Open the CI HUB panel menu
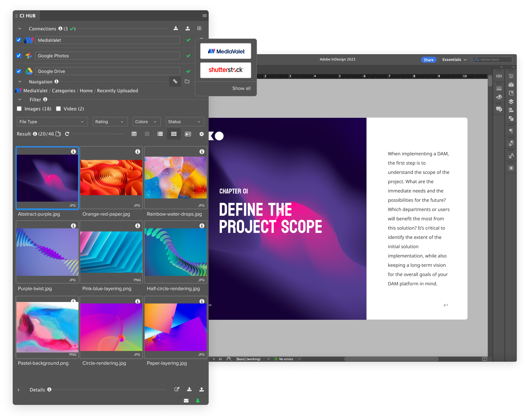The image size is (526, 420). tap(205, 16)
